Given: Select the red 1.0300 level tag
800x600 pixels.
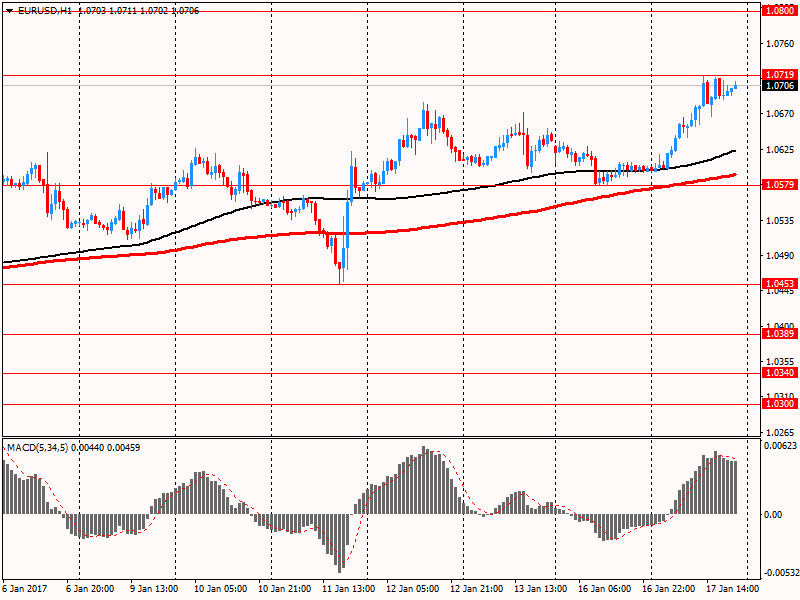Looking at the screenshot, I should coord(779,404).
